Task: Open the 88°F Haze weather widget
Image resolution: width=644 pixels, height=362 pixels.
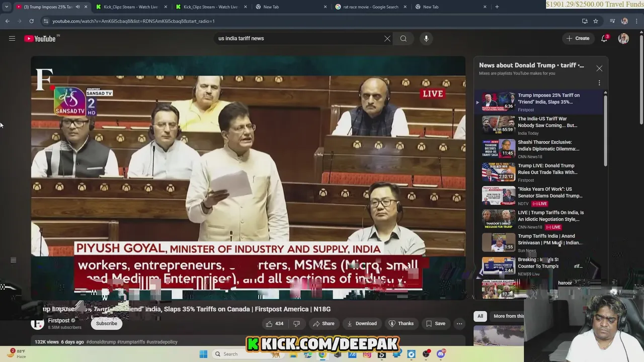Action: 17,353
